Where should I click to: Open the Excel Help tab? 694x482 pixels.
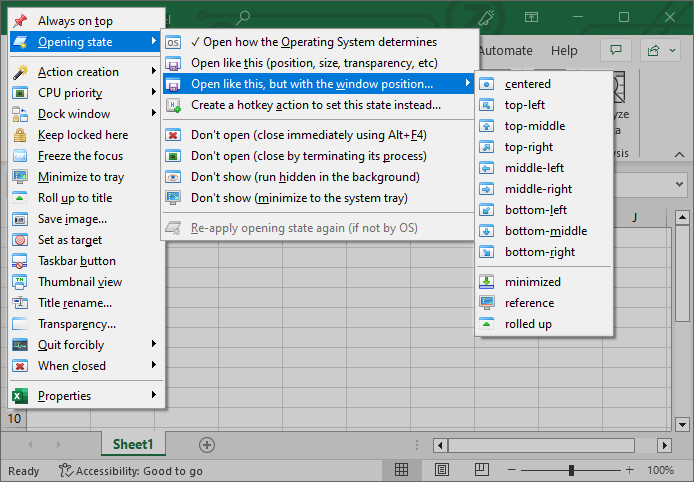564,50
